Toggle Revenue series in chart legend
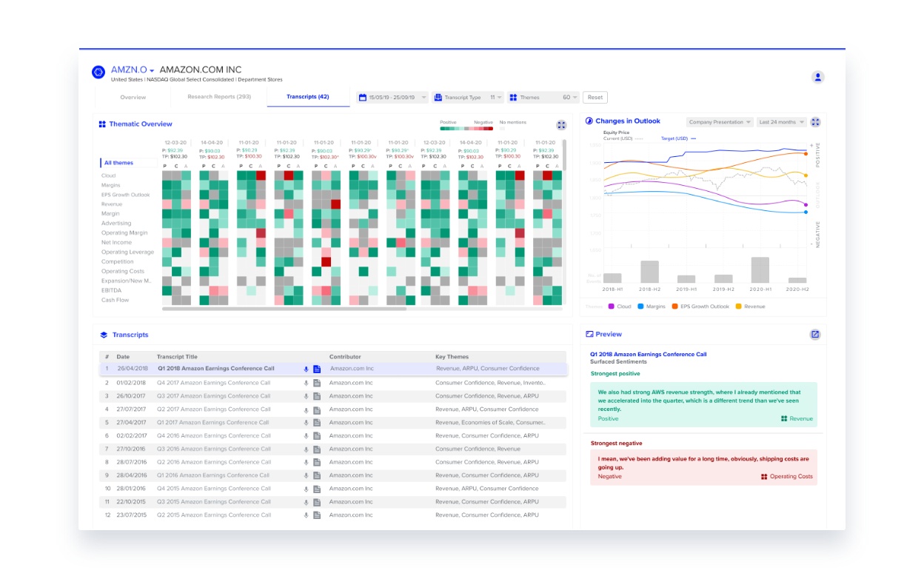Screen dimensions: 924x579 point(750,307)
